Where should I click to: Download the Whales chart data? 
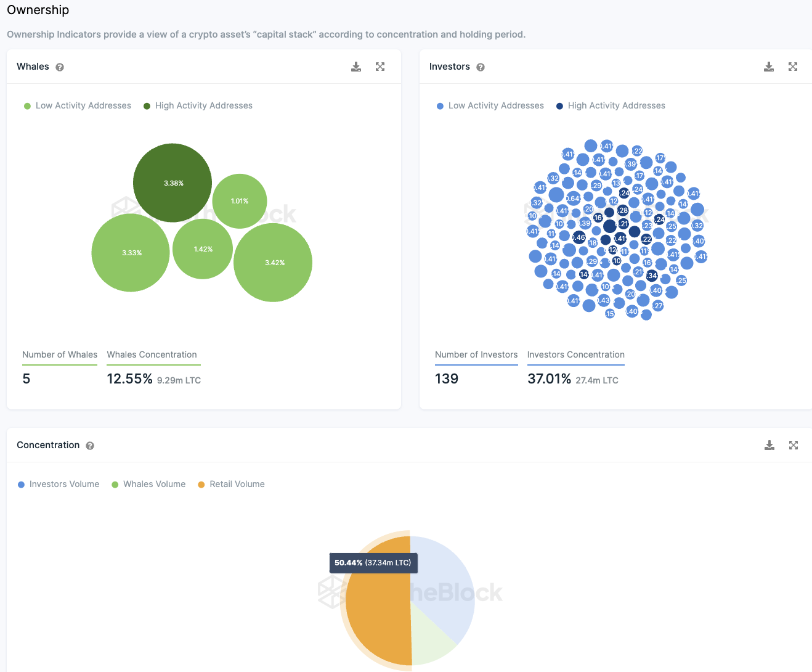tap(356, 67)
